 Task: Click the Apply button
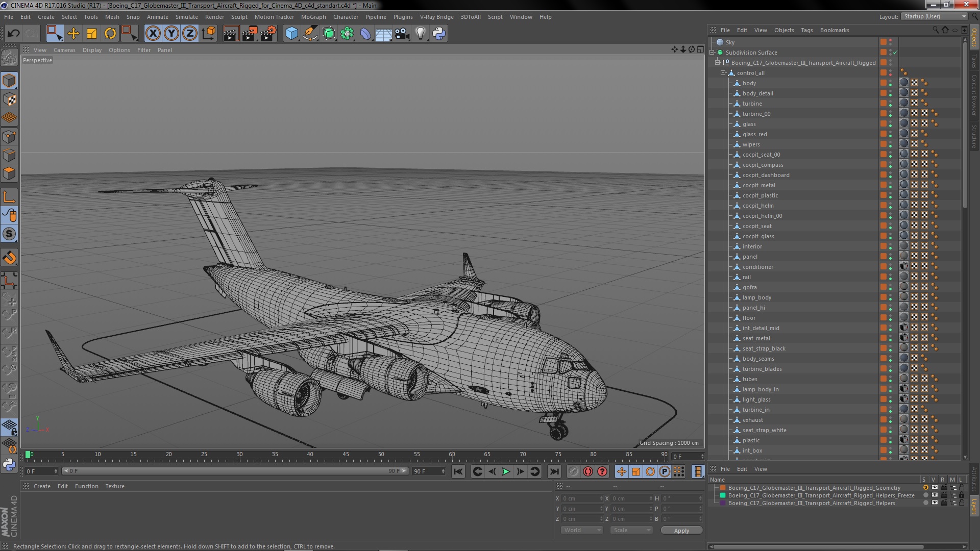(x=681, y=531)
